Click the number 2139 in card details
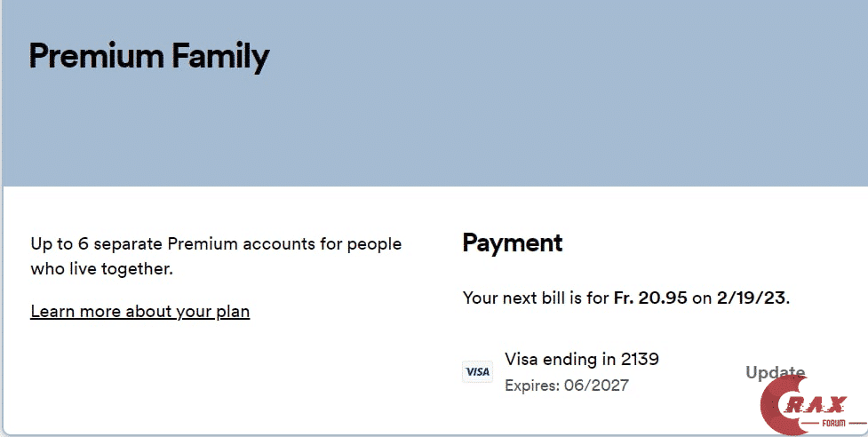 [640, 359]
